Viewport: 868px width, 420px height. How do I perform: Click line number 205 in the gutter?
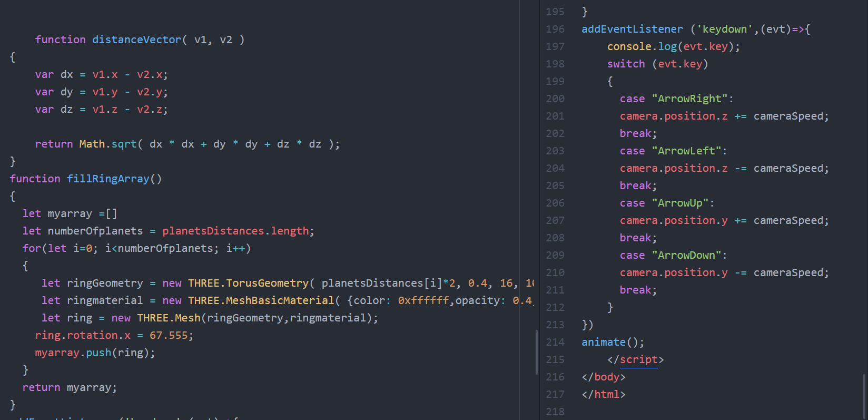(555, 185)
